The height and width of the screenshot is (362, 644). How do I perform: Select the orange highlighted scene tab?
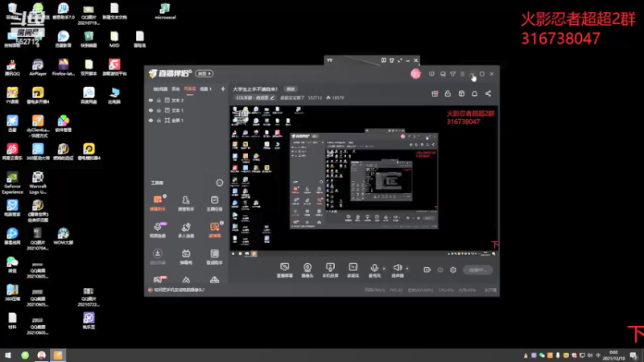[x=190, y=88]
